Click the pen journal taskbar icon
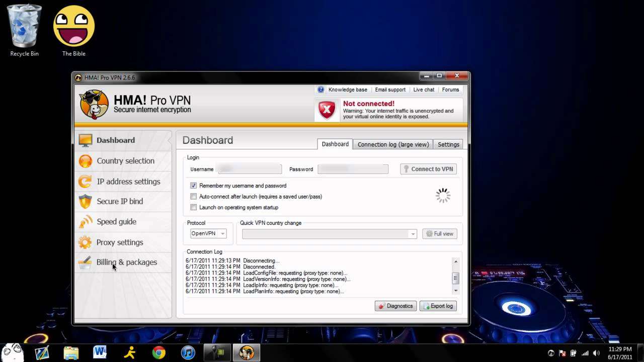644x362 pixels. point(42,353)
